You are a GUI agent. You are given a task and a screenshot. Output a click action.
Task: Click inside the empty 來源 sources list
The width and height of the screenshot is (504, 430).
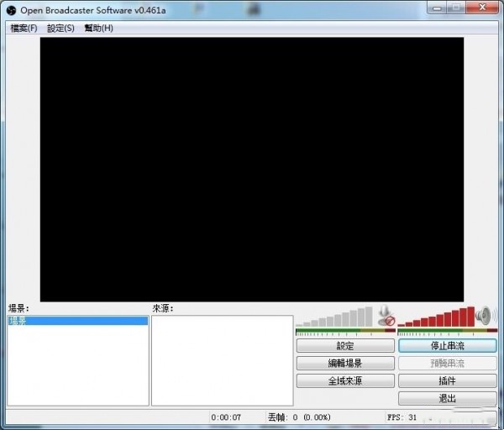(x=222, y=361)
